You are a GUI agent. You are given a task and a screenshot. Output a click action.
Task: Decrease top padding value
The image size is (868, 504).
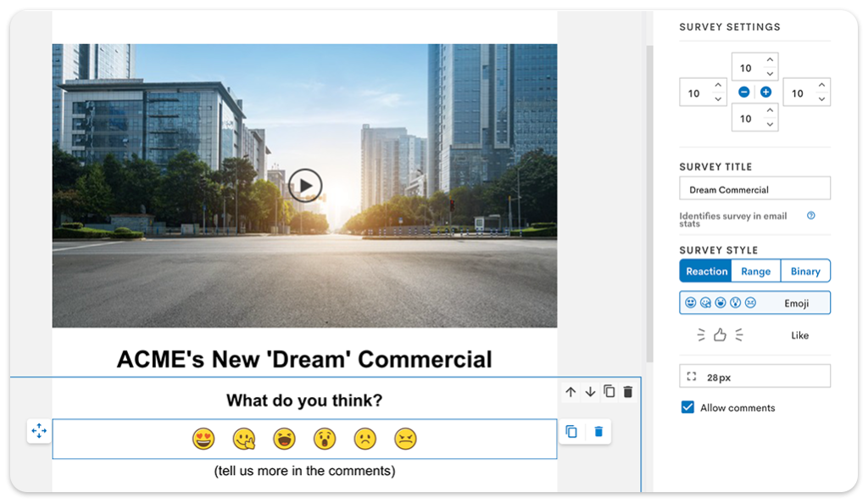pyautogui.click(x=770, y=74)
